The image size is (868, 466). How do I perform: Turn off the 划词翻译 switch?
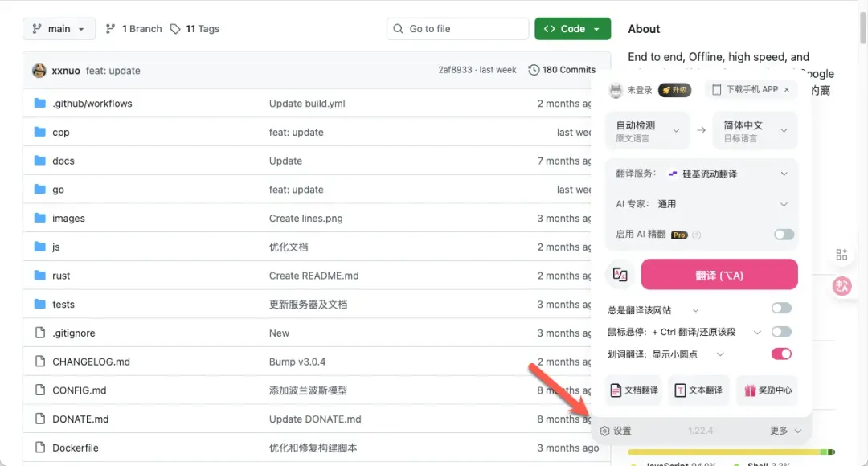(x=780, y=354)
